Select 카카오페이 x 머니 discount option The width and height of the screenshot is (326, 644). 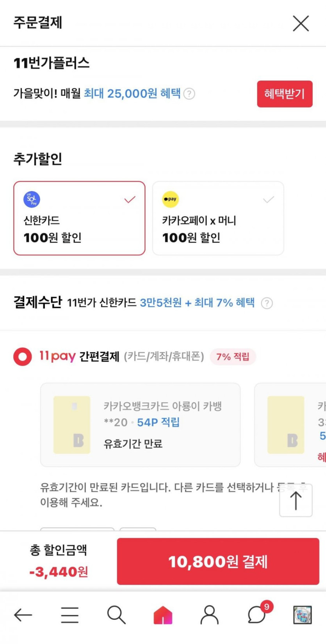218,218
